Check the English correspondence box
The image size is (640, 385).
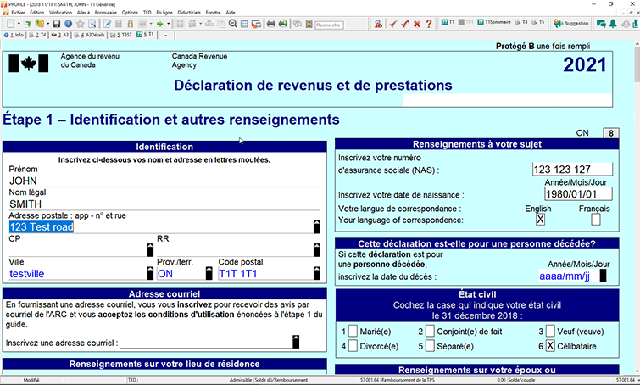540,220
